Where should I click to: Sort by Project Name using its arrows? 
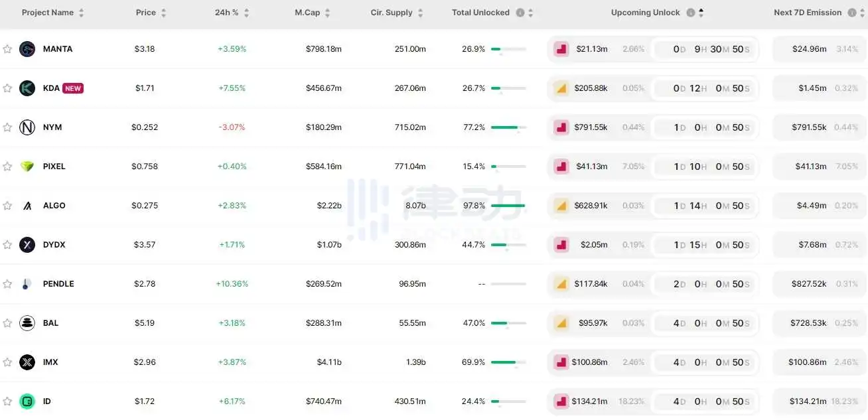[x=81, y=13]
